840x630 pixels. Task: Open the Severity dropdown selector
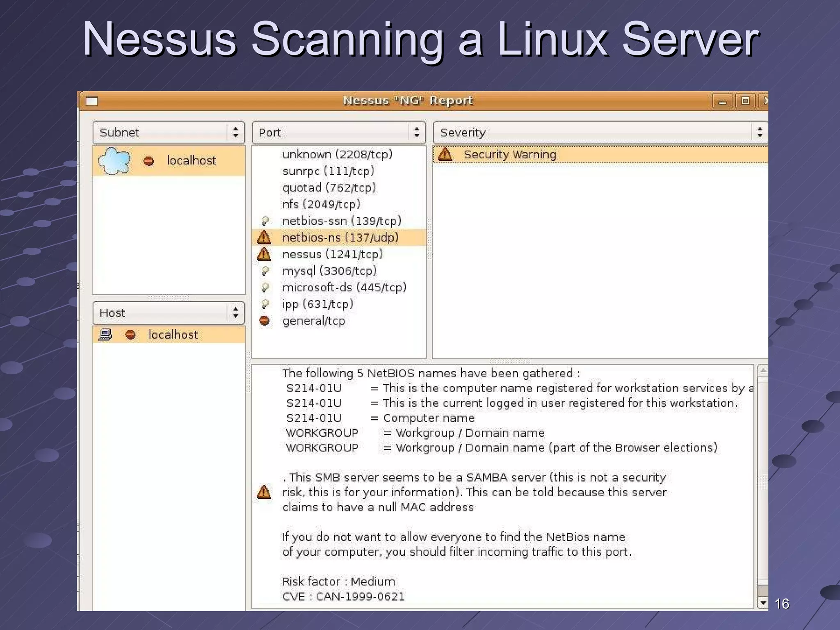[600, 132]
